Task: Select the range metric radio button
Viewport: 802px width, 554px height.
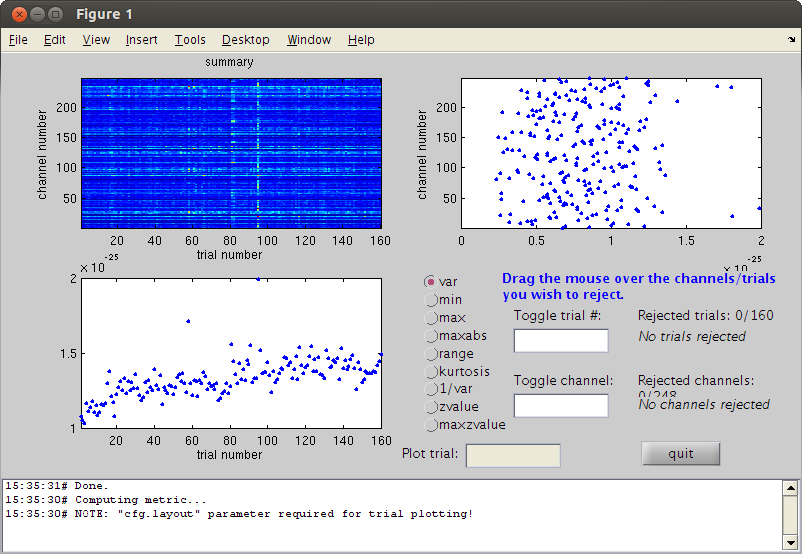Action: (x=431, y=353)
